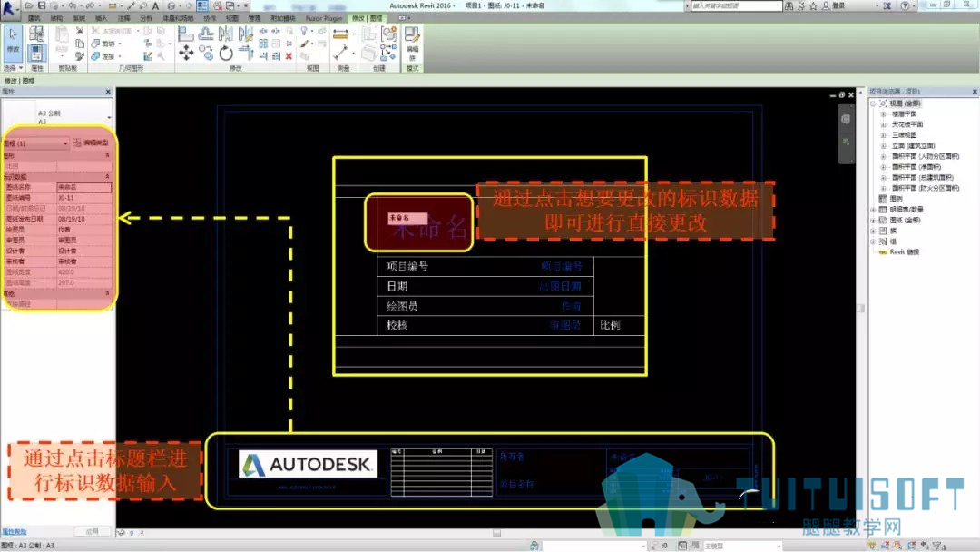
Task: Click the red Delete X icon
Action: pyautogui.click(x=289, y=56)
